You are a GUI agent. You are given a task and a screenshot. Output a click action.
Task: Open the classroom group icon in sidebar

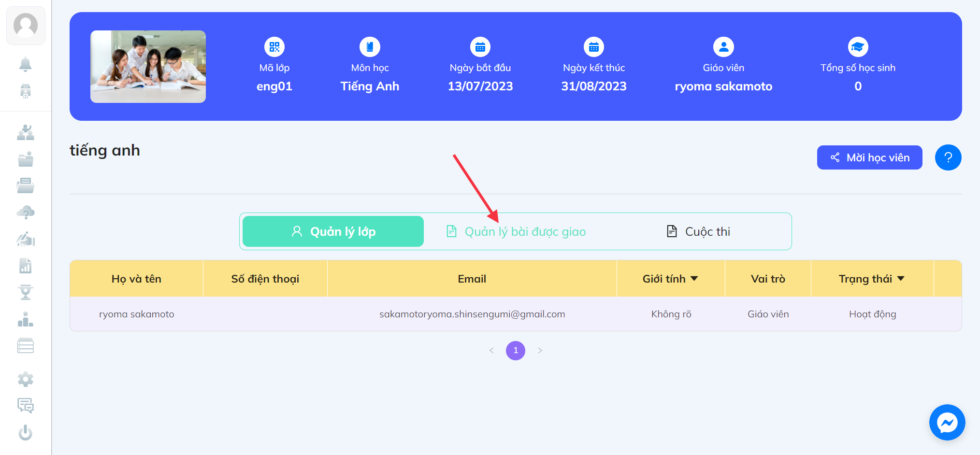click(x=25, y=132)
